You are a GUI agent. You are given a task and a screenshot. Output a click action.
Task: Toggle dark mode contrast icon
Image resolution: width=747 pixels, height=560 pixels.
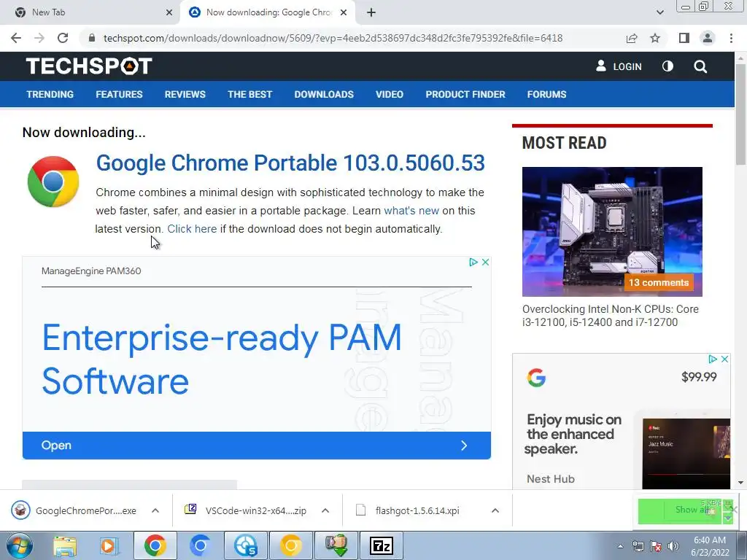[667, 66]
